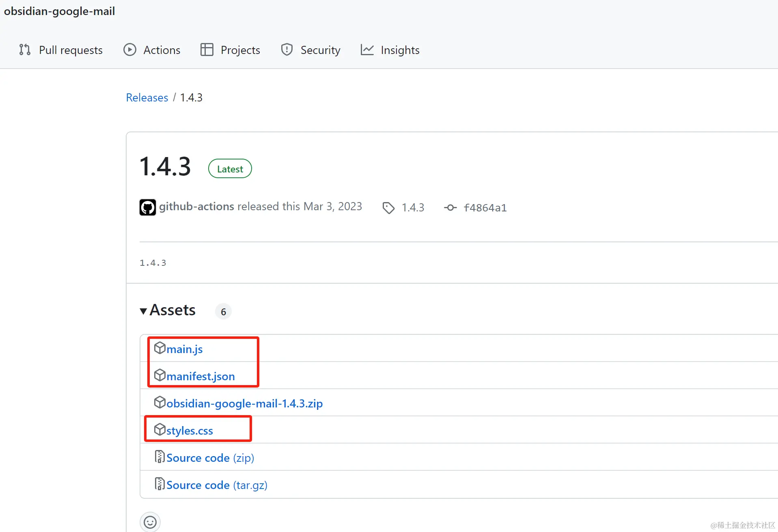
Task: Click the Security shield icon
Action: click(287, 50)
